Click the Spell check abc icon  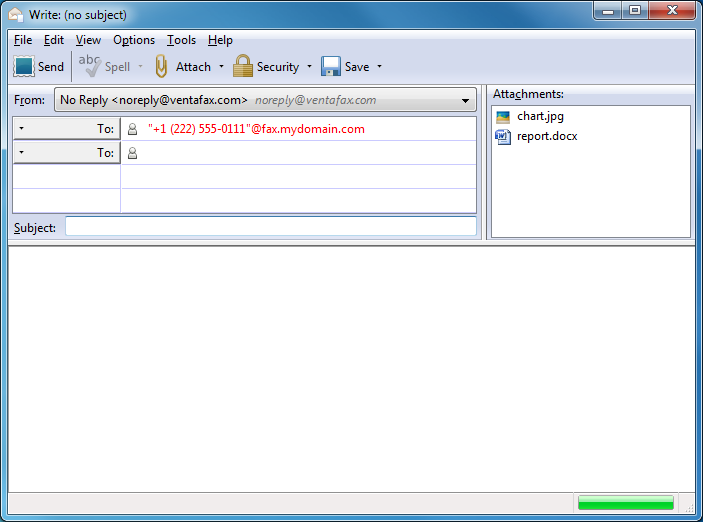[x=90, y=66]
